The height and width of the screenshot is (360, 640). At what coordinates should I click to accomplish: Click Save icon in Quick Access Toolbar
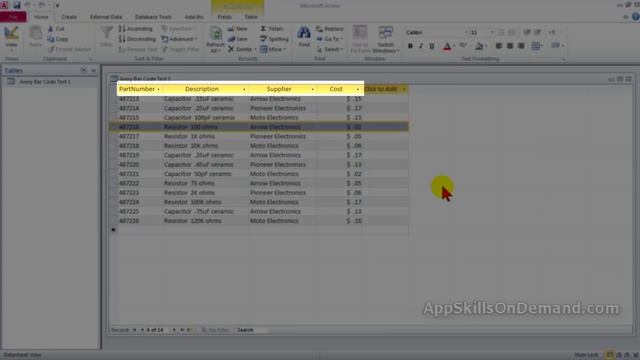coord(17,5)
